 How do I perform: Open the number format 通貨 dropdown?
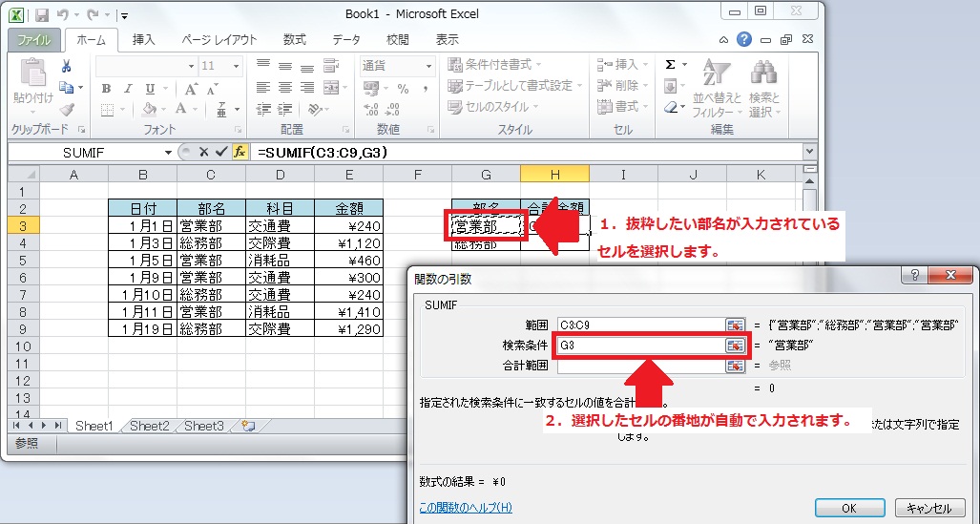[428, 66]
